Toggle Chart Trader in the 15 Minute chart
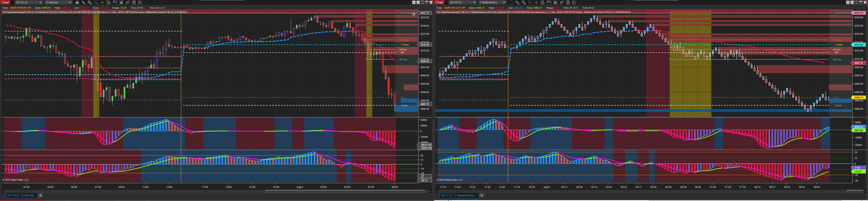Viewport: 868px width, 201px height. coord(115,2)
